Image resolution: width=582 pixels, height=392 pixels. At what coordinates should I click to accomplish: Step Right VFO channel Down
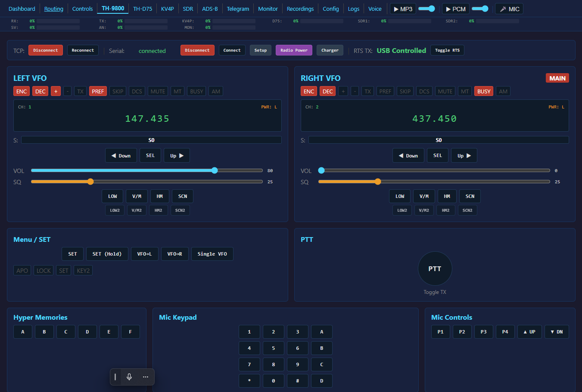point(408,156)
